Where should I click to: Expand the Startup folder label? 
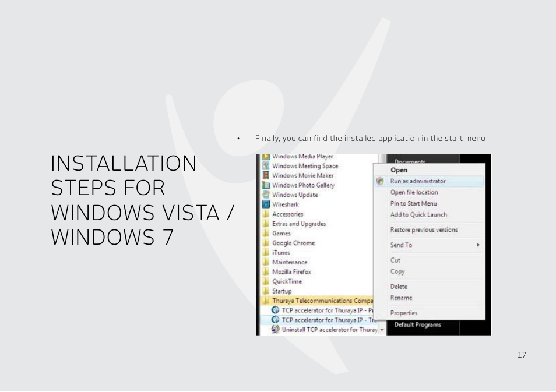282,291
